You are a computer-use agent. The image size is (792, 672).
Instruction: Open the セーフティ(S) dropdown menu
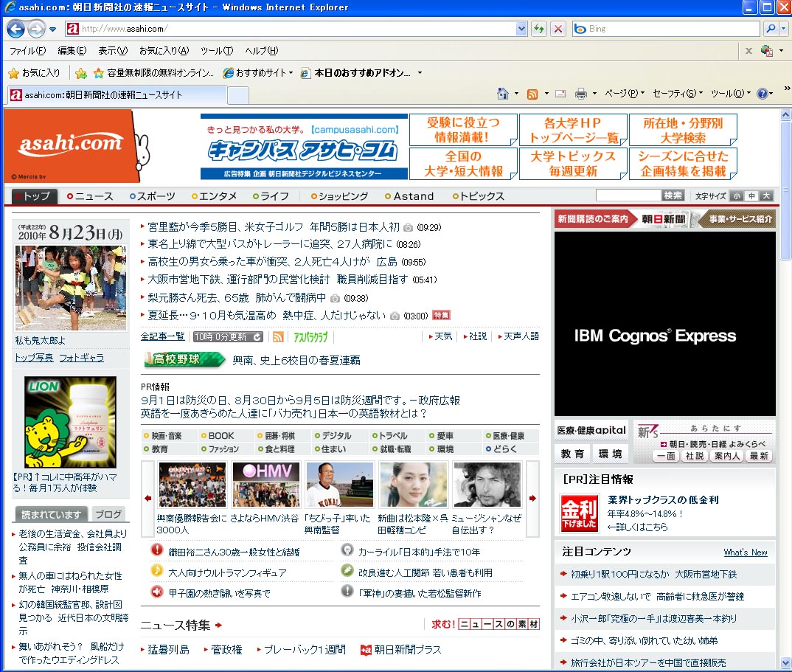coord(677,94)
